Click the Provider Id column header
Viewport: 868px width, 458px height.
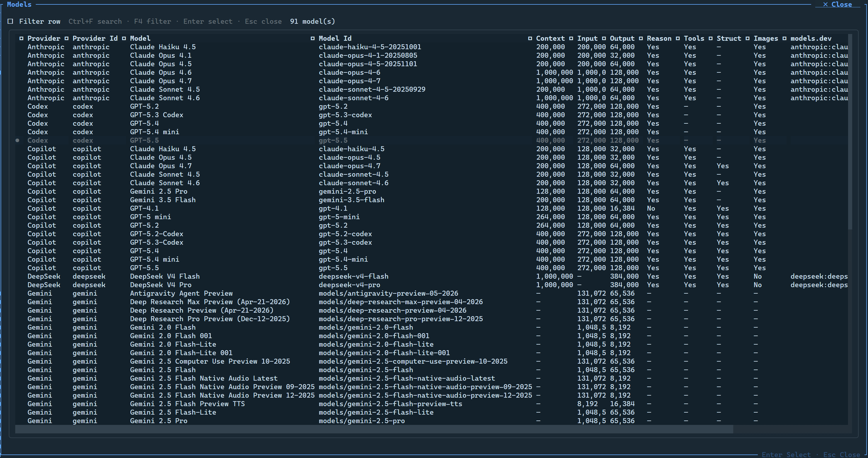pos(95,38)
